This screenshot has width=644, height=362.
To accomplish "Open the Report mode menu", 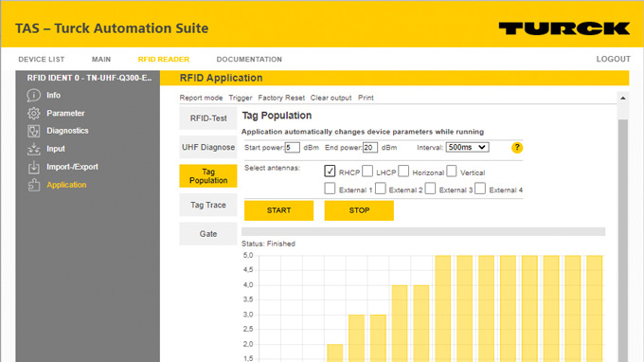I will point(201,98).
